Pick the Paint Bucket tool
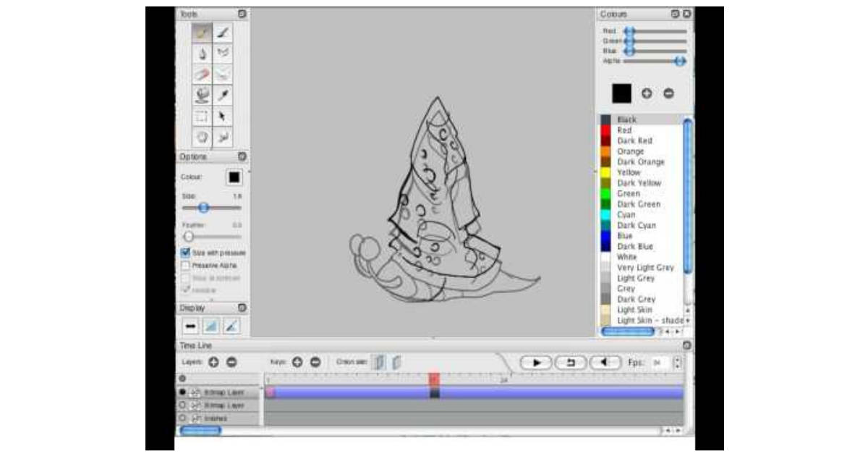Viewport: 868px width, 456px height. 201,93
